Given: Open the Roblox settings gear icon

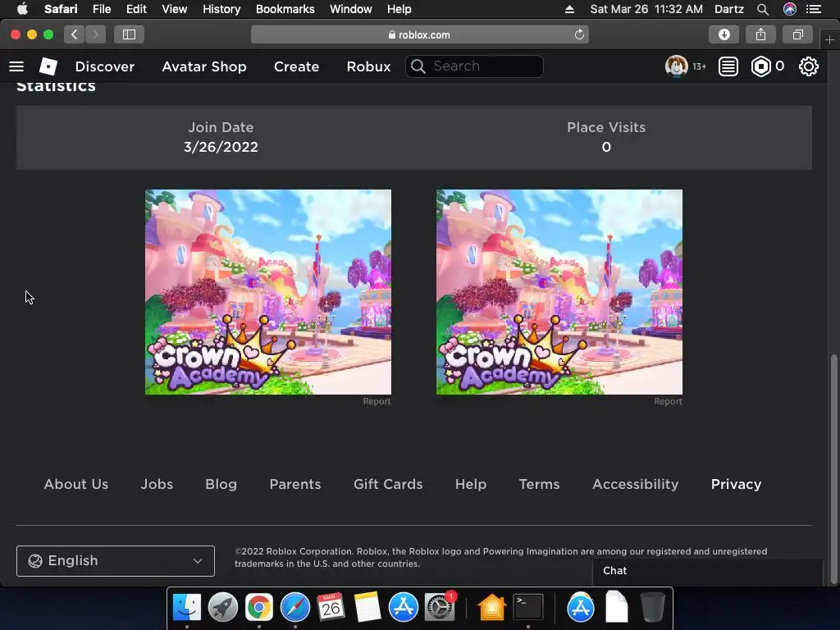Looking at the screenshot, I should tap(808, 66).
